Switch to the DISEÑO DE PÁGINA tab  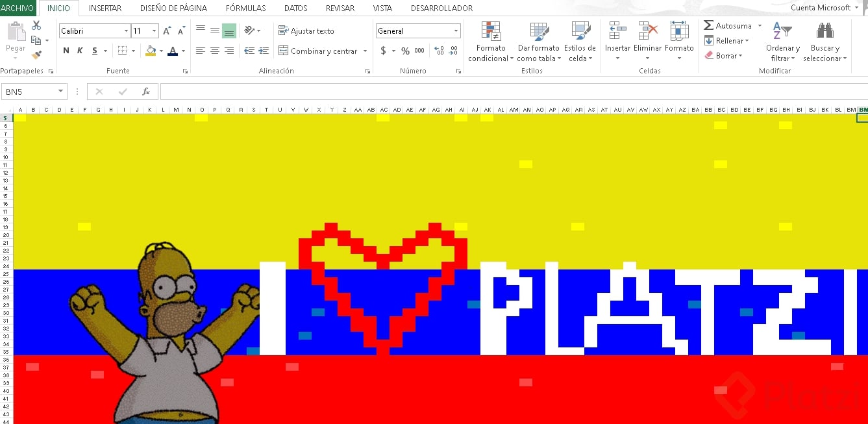[174, 8]
